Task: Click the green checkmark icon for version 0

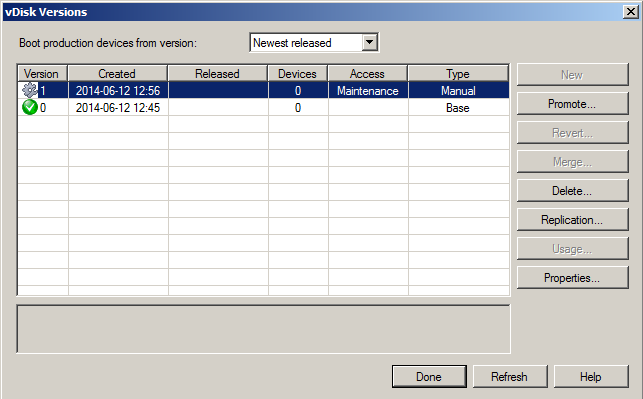Action: (30, 107)
